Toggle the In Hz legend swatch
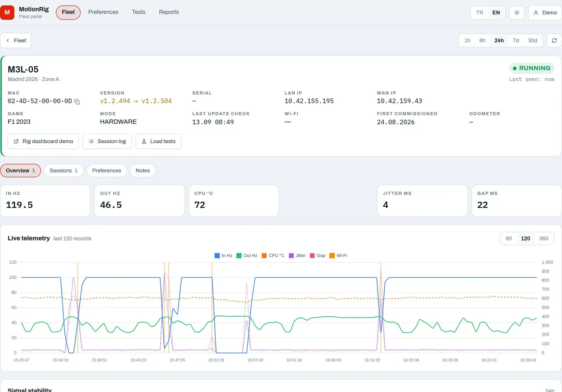Screen dimensions: 562x392 [x=217, y=256]
